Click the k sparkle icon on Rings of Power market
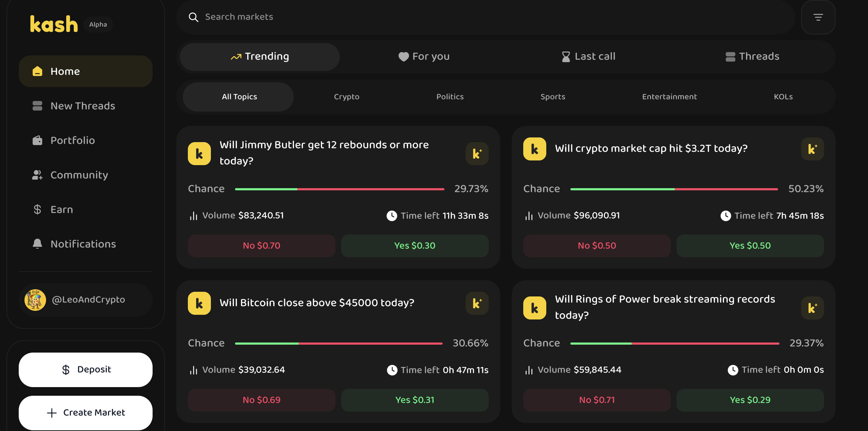Screen dimensions: 868x431 (x=812, y=308)
